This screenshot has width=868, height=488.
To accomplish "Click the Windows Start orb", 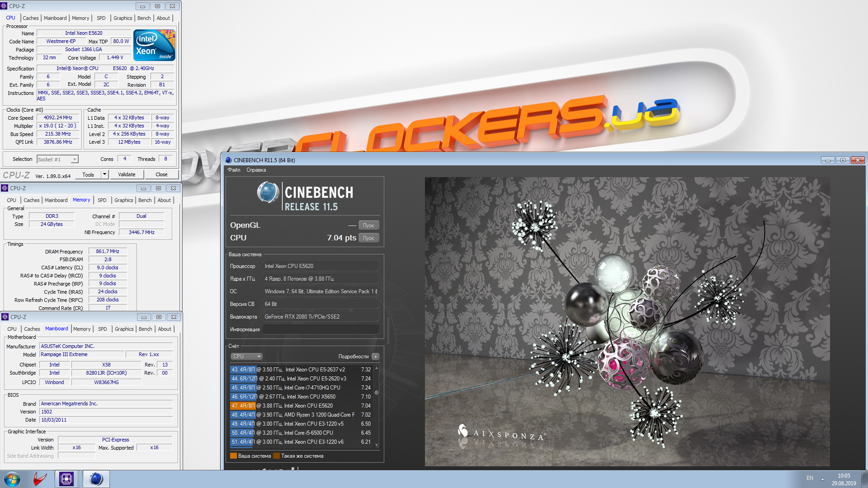I will pos(12,479).
